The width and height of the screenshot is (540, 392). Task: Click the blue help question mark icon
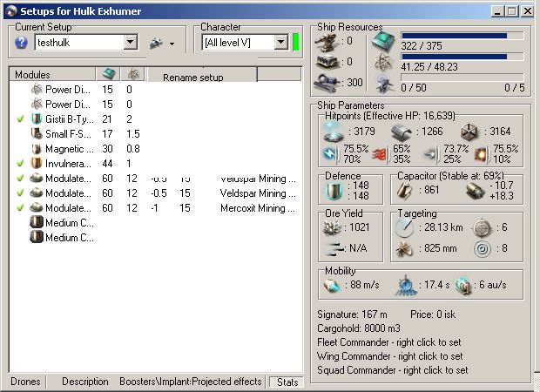23,43
